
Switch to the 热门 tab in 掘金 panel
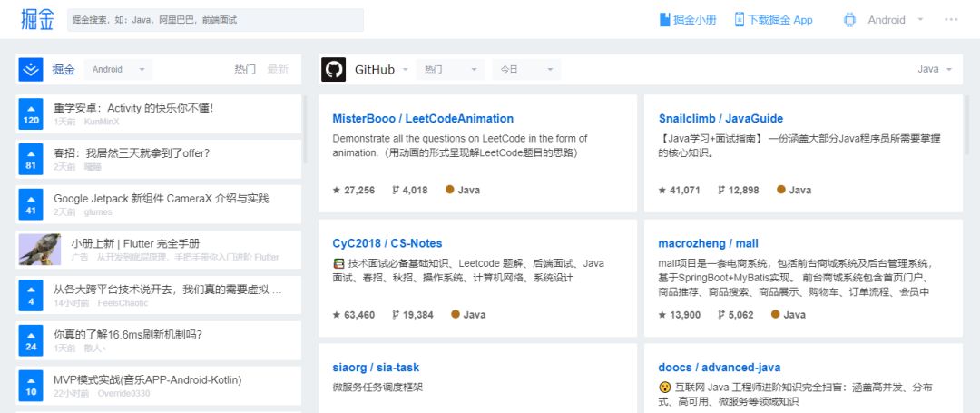(x=245, y=69)
